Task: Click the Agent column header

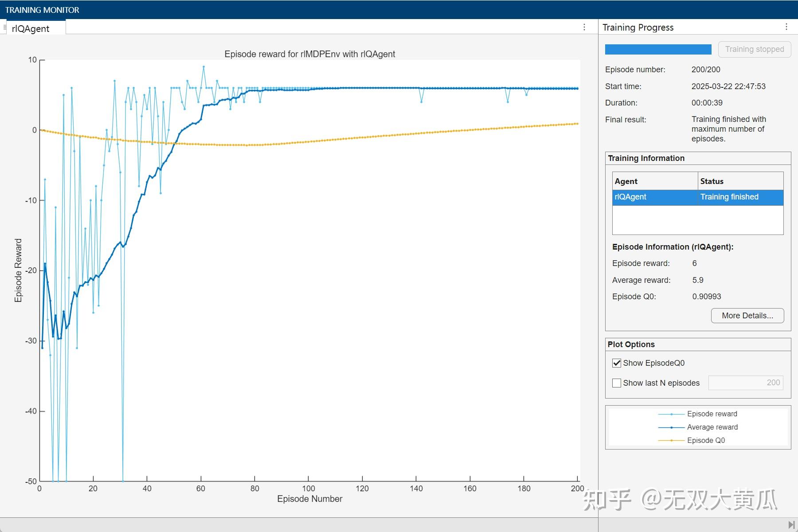Action: click(655, 181)
